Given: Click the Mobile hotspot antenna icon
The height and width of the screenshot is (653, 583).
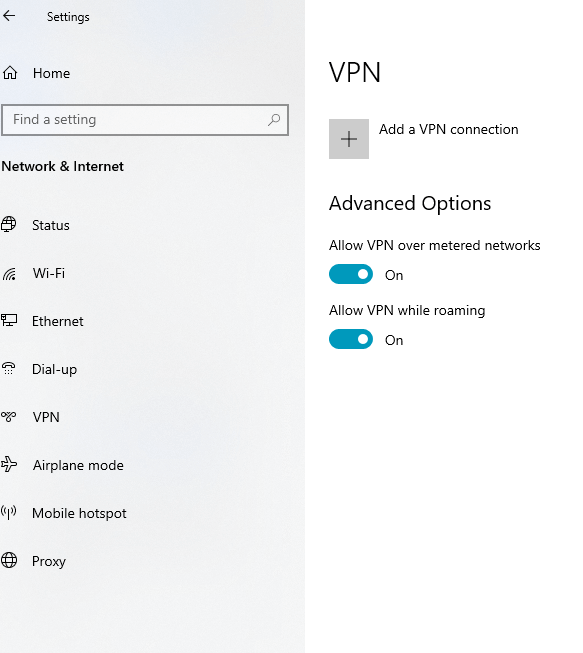Looking at the screenshot, I should (9, 513).
